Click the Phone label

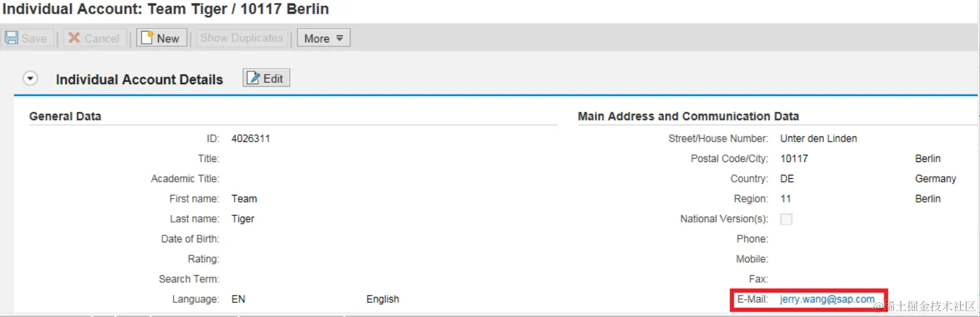(x=752, y=239)
